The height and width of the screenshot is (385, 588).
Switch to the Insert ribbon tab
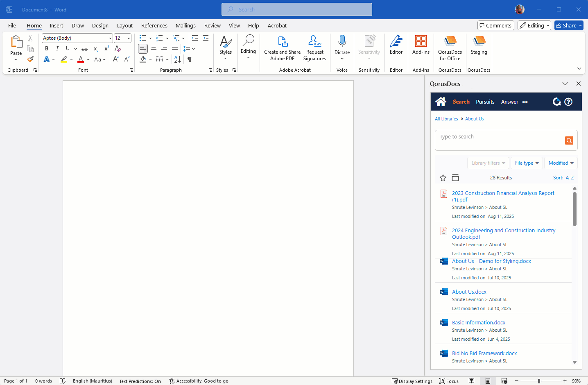pos(56,25)
